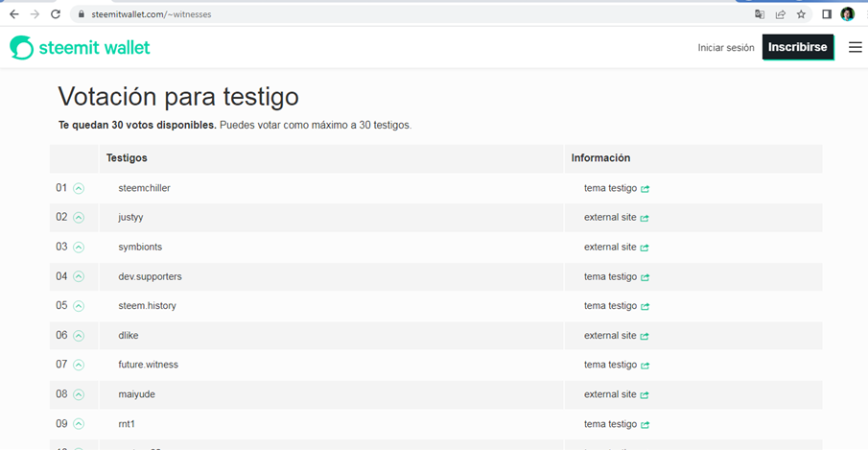868x450 pixels.
Task: Open dlike witness profile
Action: (129, 336)
